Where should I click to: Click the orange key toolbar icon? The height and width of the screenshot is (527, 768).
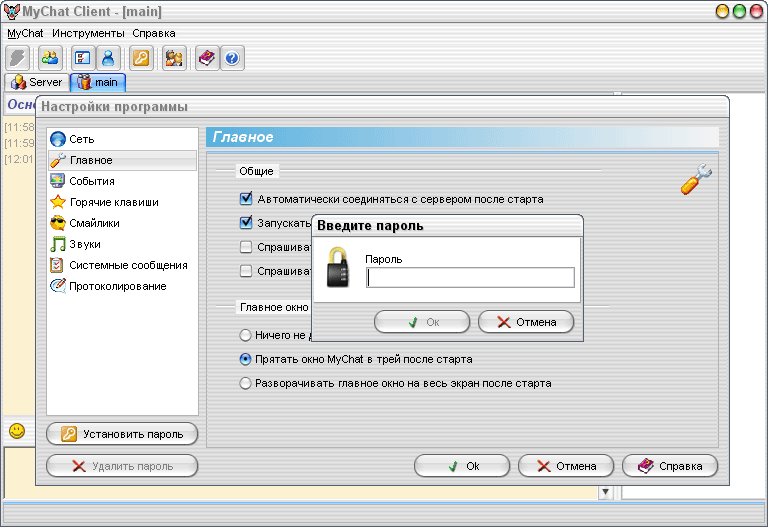(x=141, y=58)
